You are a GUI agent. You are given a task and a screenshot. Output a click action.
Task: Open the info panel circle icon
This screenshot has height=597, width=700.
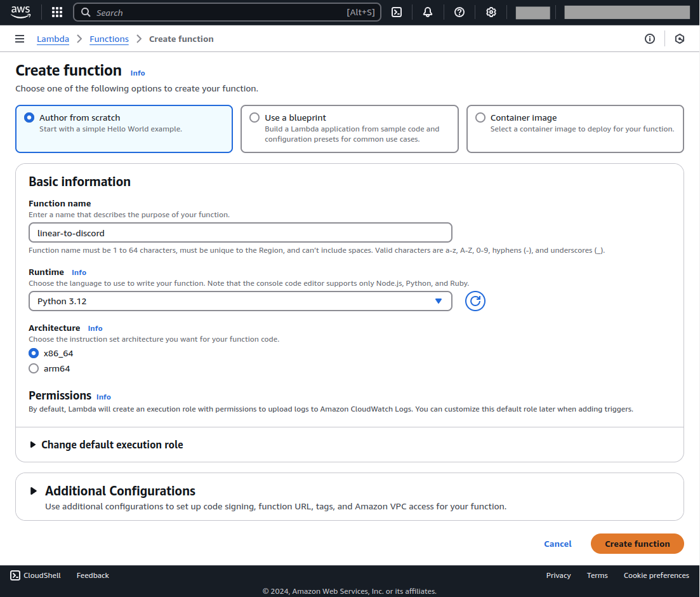(x=650, y=39)
